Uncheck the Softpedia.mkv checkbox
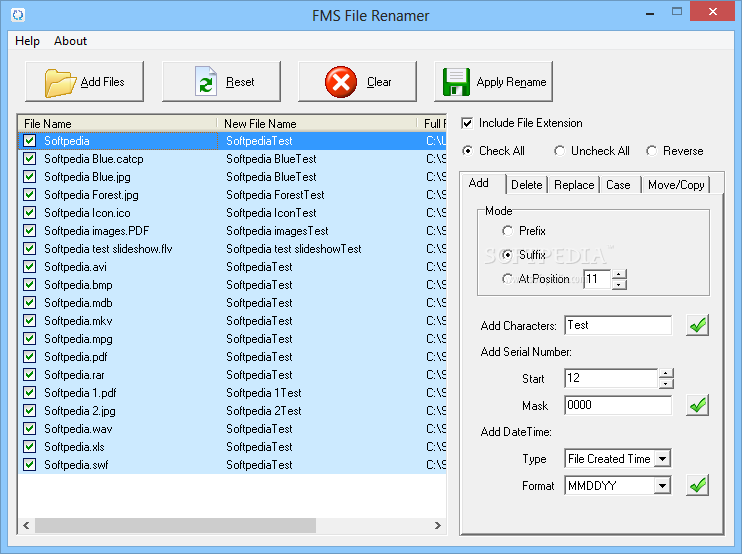The width and height of the screenshot is (742, 554). pyautogui.click(x=30, y=320)
